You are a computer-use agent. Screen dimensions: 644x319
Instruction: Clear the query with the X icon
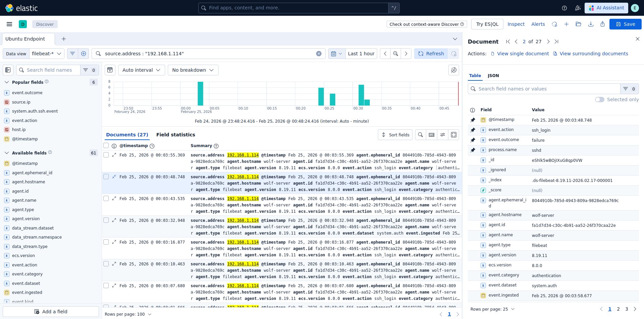[x=319, y=54]
